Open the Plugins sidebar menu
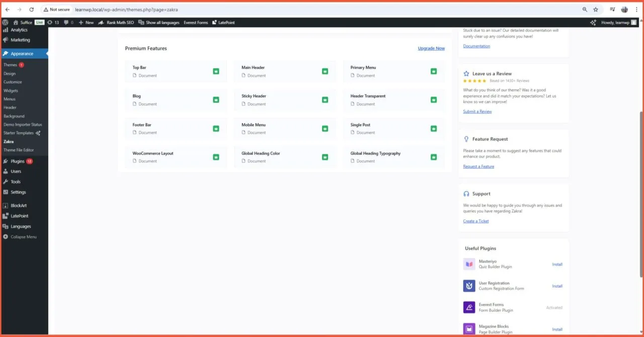The image size is (644, 337). point(18,161)
